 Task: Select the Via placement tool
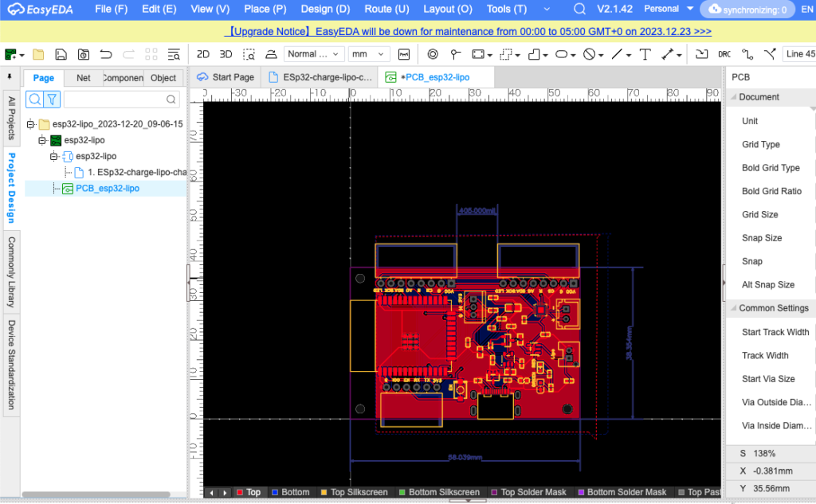pos(433,54)
